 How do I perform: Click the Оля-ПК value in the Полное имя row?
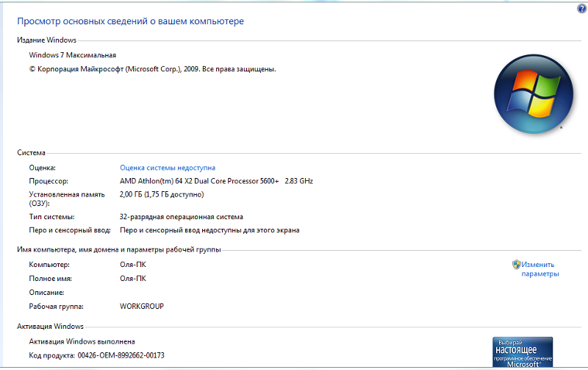(132, 279)
